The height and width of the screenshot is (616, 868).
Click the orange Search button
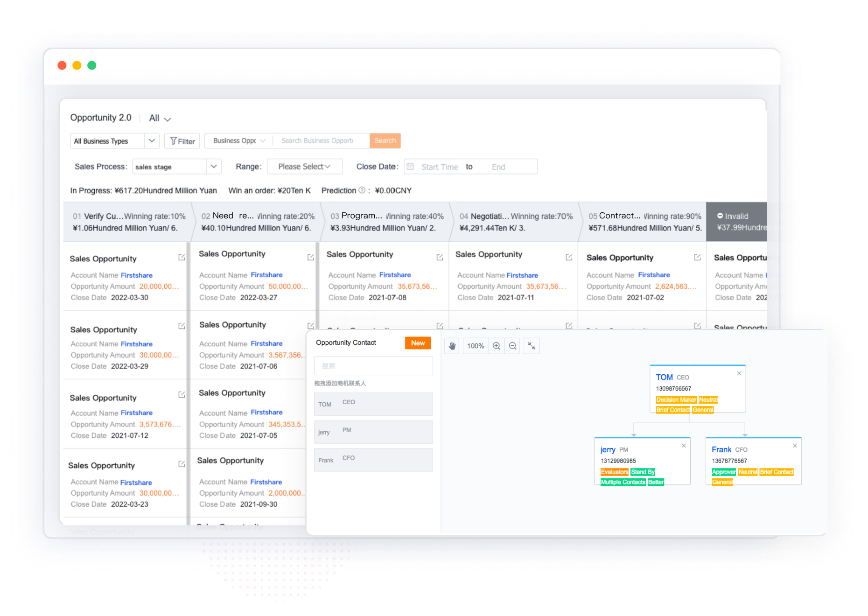pyautogui.click(x=385, y=140)
